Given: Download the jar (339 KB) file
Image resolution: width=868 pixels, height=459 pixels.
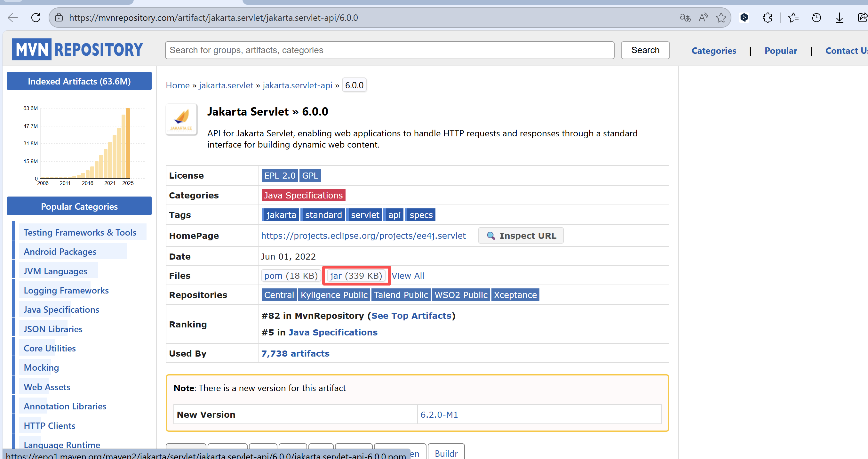Looking at the screenshot, I should [356, 276].
